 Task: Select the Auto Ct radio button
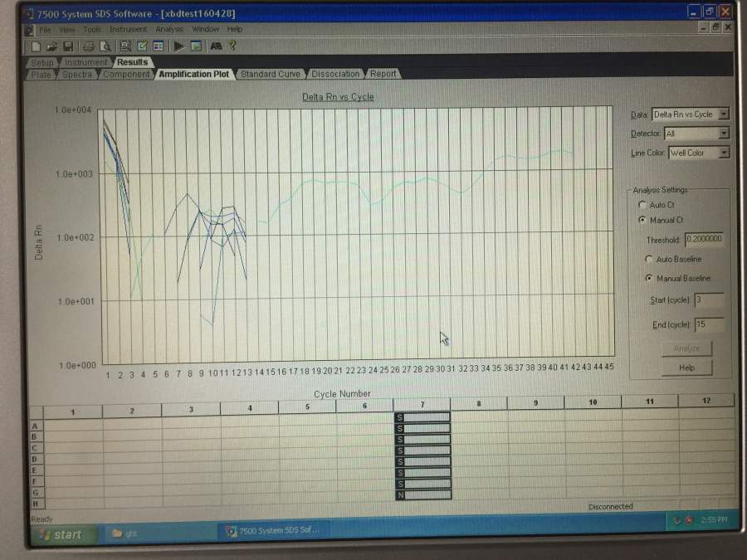642,205
